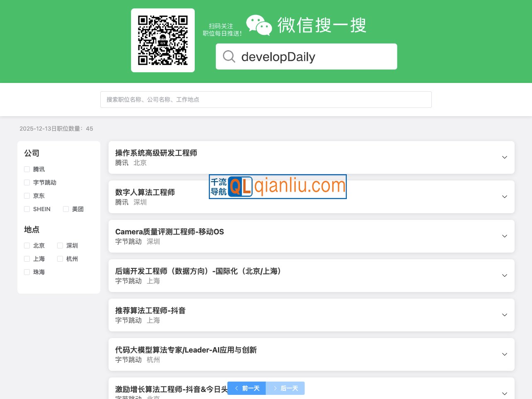Click the 搜索职位名称 search input field
The width and height of the screenshot is (532, 399).
coord(266,100)
